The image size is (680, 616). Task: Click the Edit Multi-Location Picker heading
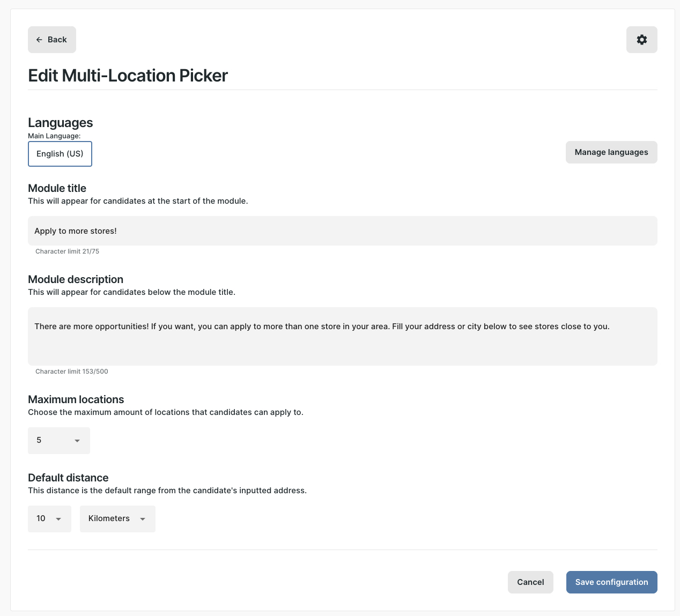tap(128, 76)
